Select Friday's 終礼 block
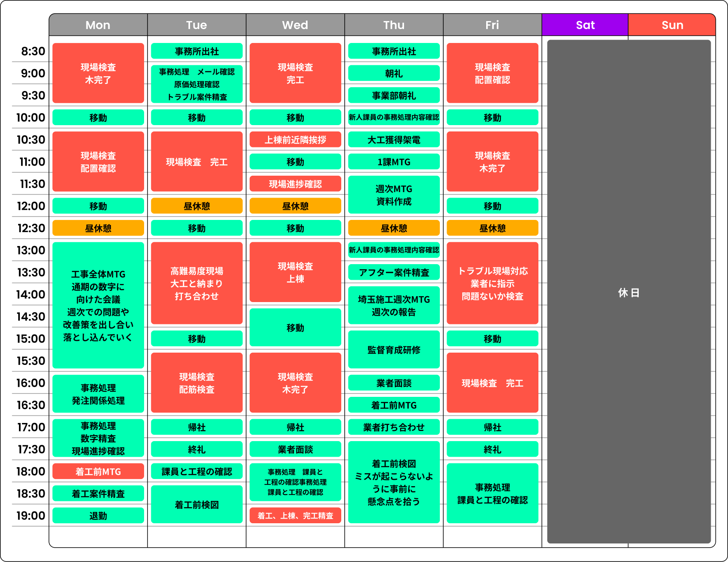 pos(492,449)
